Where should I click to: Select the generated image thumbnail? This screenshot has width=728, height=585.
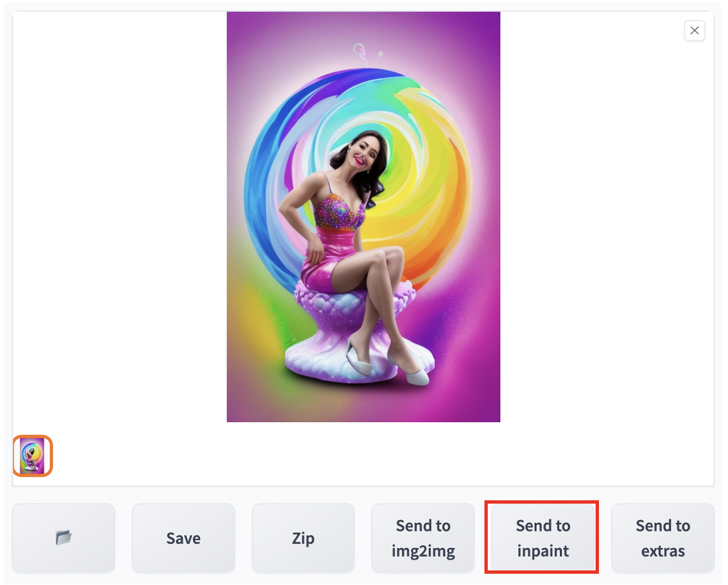32,456
